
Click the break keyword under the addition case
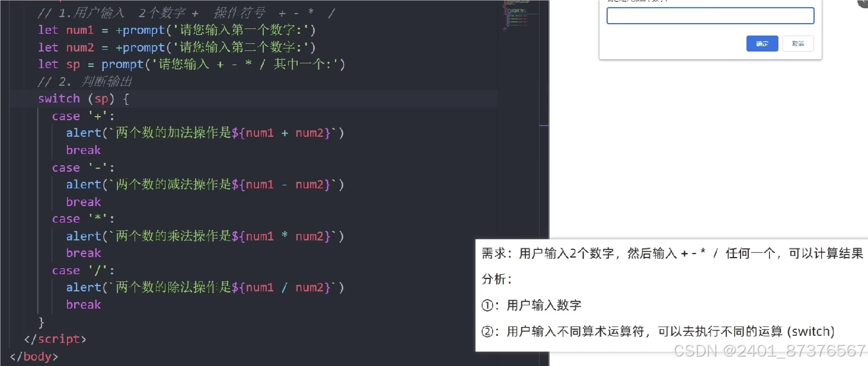click(x=83, y=150)
